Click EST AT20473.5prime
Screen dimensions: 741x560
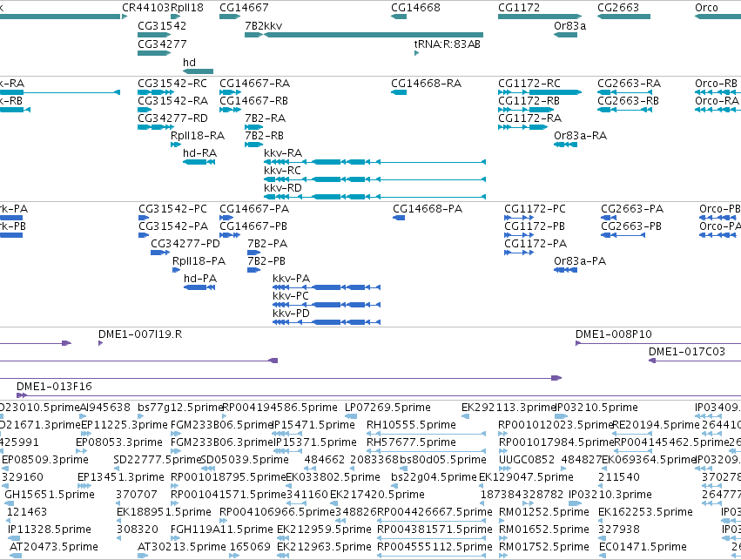(16, 556)
